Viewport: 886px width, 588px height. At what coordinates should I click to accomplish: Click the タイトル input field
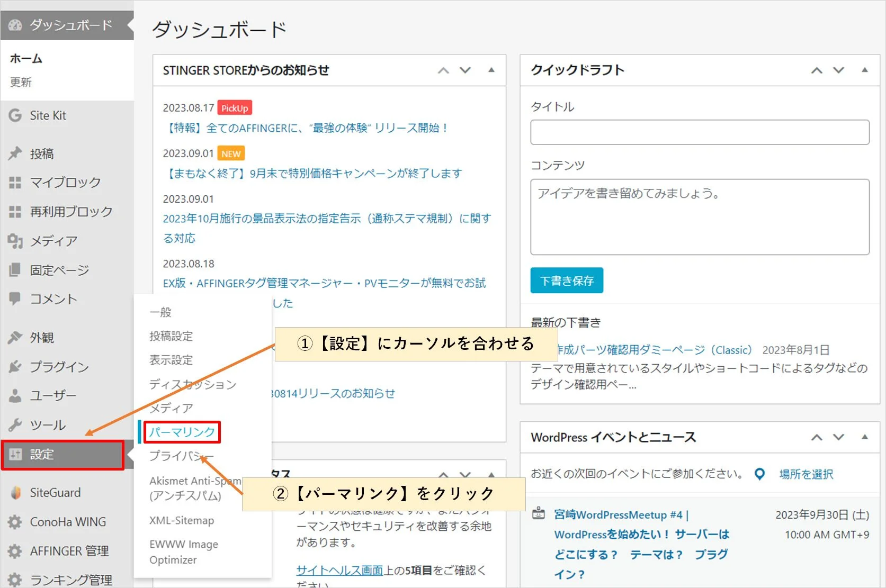699,132
